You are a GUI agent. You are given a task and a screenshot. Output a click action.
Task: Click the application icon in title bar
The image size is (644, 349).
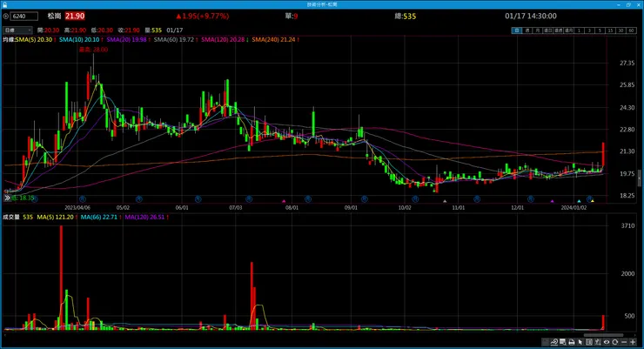pos(4,4)
